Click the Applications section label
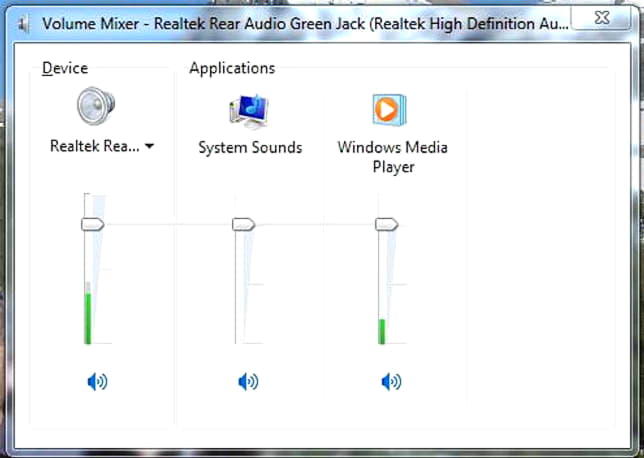 pyautogui.click(x=232, y=68)
